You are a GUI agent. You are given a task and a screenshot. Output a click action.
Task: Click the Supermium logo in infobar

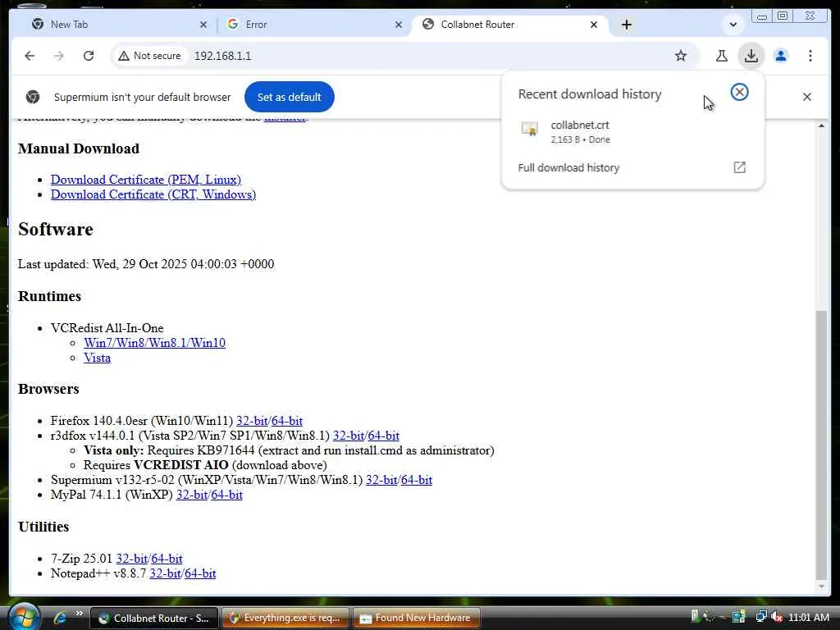click(33, 97)
